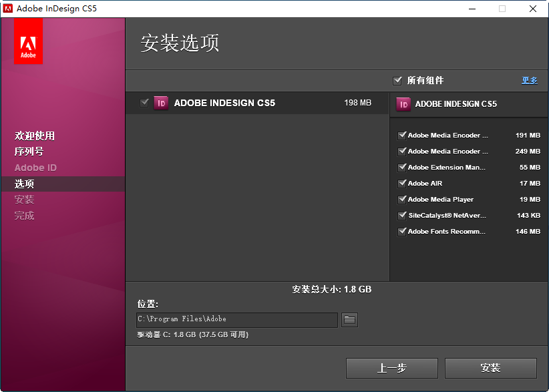Click the InDesign ID icon in the product list

[160, 103]
